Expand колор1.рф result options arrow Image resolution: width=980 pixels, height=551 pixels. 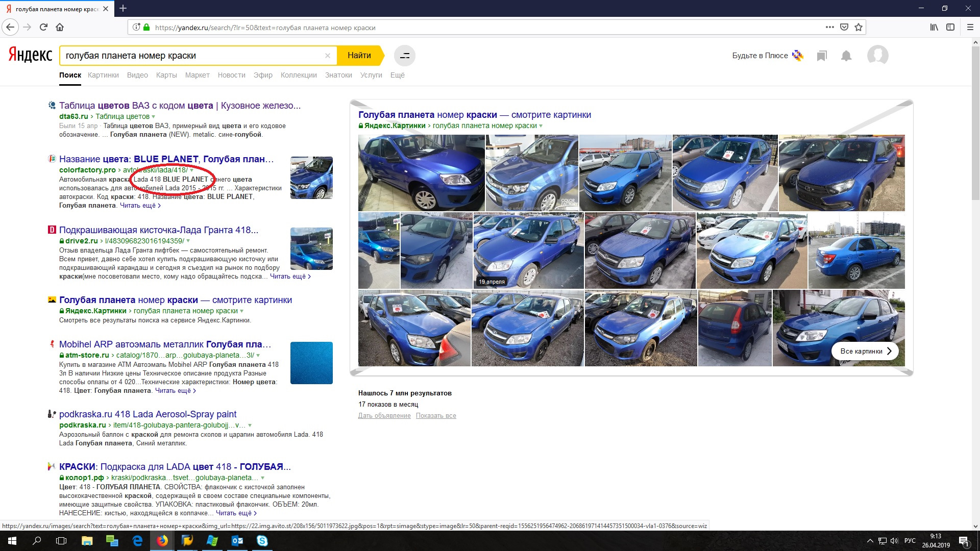[263, 478]
